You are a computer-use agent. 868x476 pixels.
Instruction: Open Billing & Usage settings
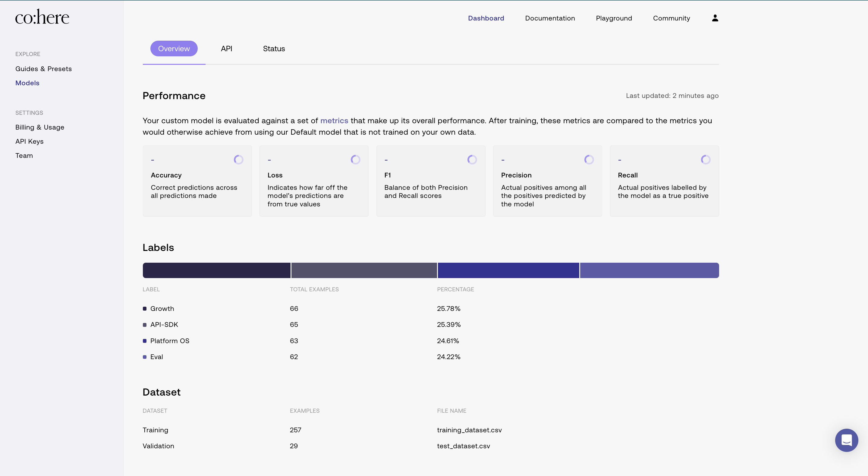(40, 127)
